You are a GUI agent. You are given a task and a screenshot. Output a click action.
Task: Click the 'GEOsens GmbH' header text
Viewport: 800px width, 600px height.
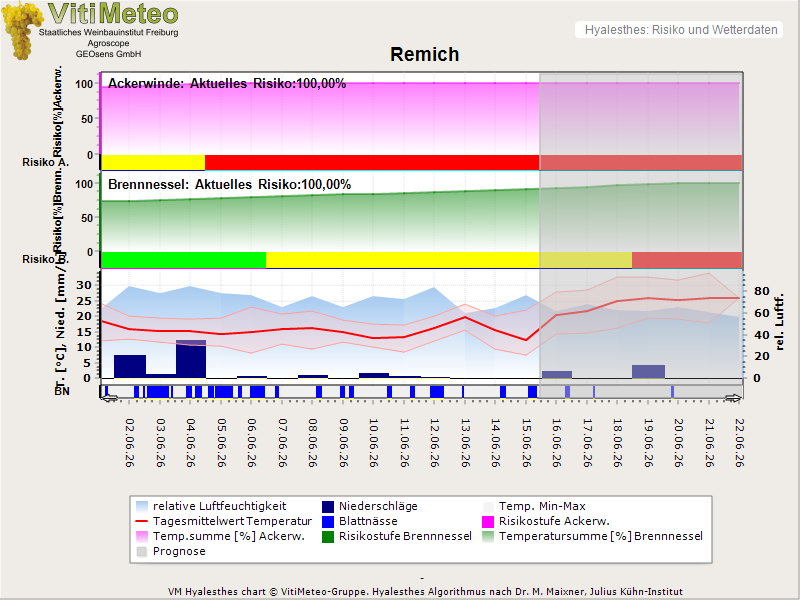coord(108,54)
